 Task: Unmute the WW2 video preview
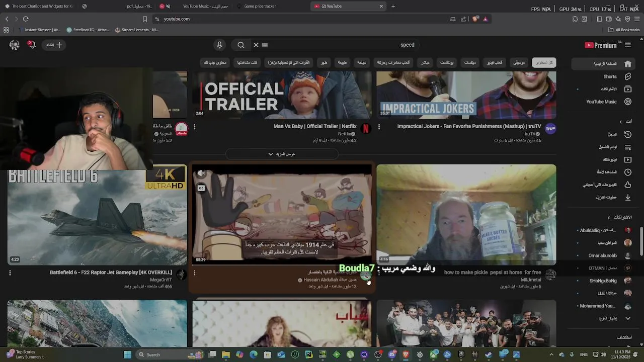point(201,173)
